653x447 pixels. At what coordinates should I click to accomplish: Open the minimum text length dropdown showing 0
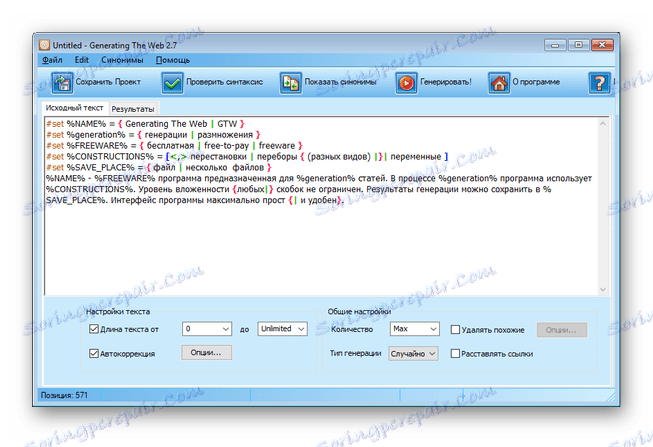(207, 329)
